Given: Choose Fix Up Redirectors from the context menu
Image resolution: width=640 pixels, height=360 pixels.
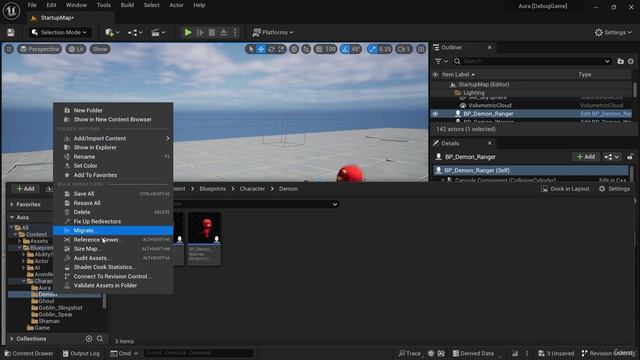Looking at the screenshot, I should [x=113, y=221].
